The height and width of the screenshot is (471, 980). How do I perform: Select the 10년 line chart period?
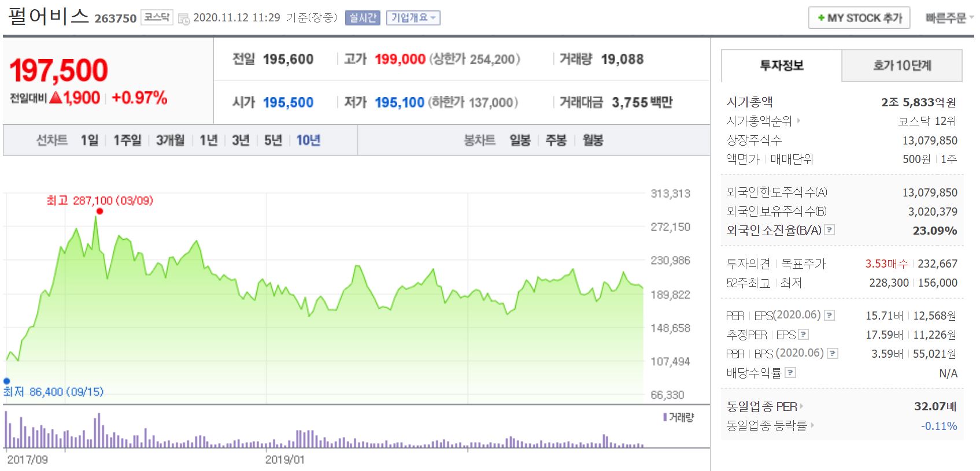pyautogui.click(x=308, y=140)
